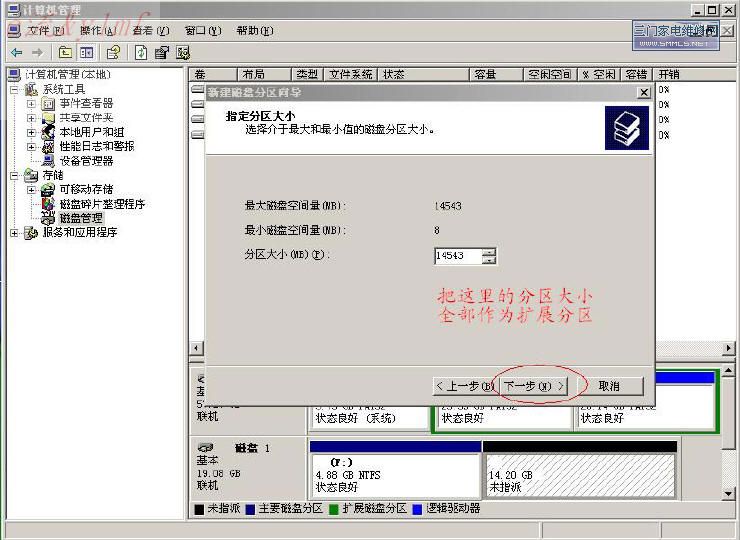740x540 pixels.
Task: Click the 分区大小 input field
Action: point(456,256)
